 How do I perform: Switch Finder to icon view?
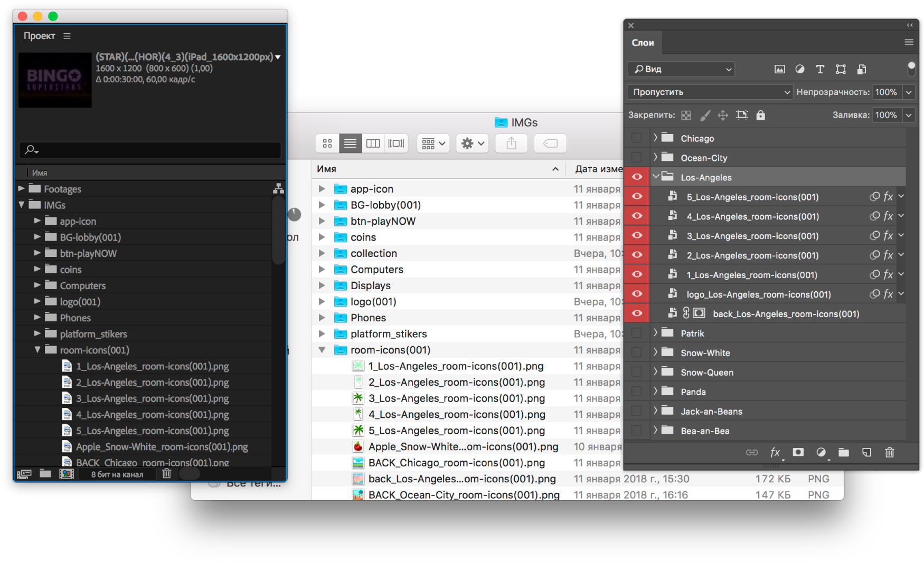point(327,144)
